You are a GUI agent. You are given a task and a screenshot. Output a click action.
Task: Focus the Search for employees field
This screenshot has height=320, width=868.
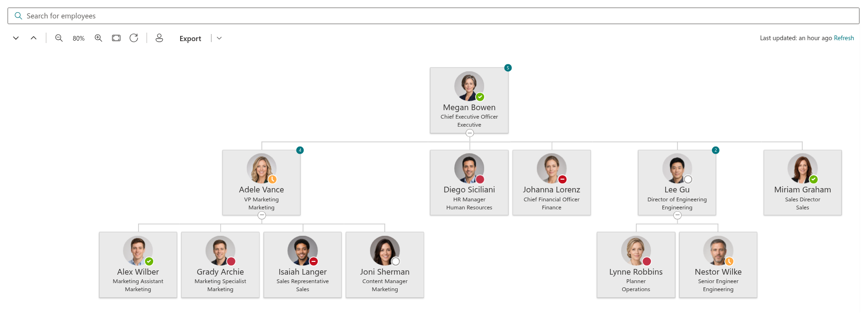[x=434, y=16]
